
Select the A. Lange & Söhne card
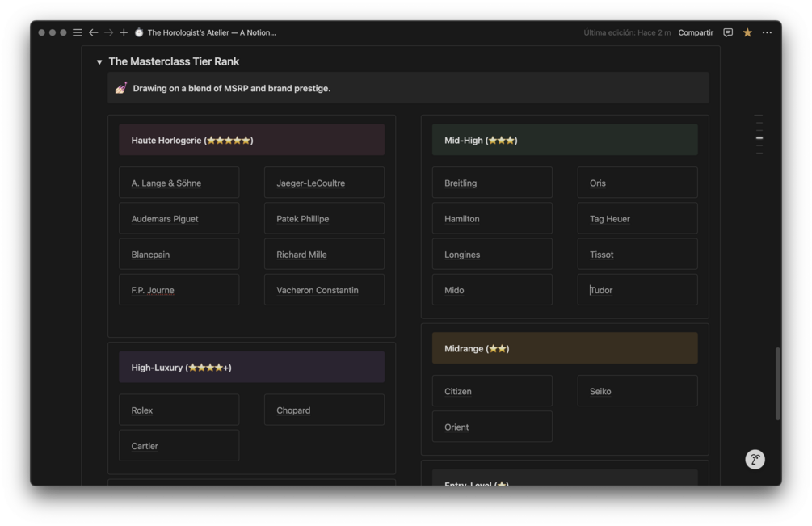point(179,183)
